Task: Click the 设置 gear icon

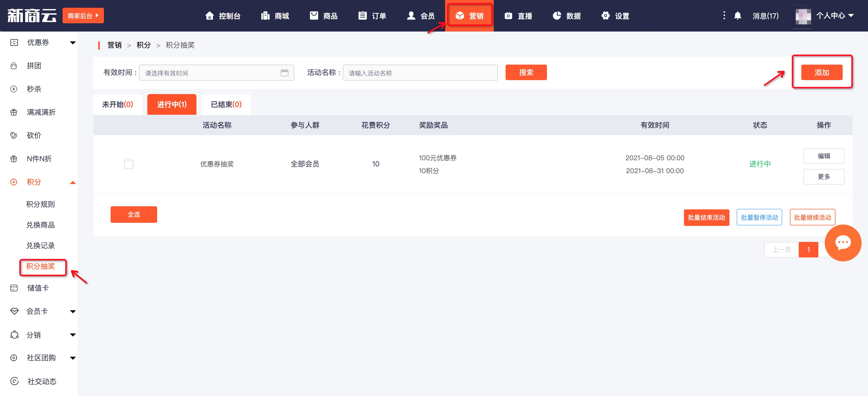Action: pos(605,16)
